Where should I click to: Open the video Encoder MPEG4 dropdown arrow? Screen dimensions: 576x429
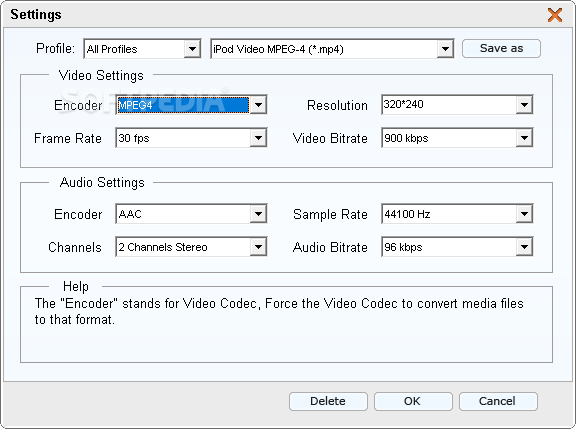[x=259, y=105]
